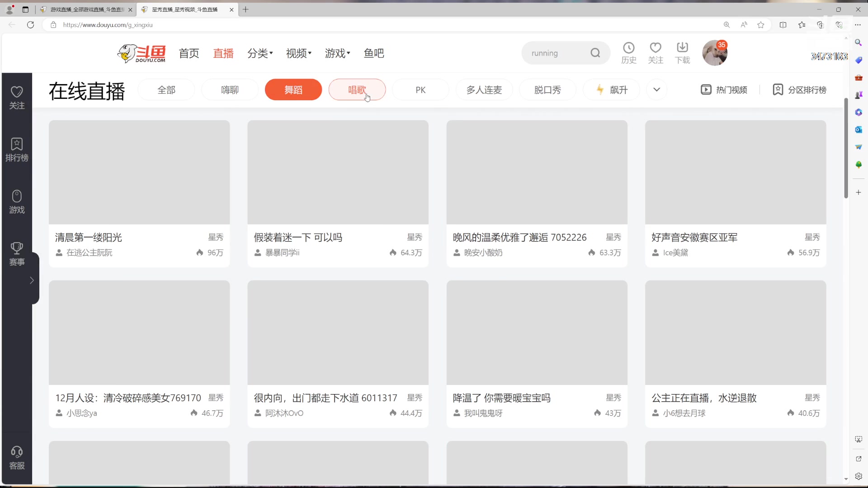Open Edge sidebar settings gear
Viewport: 868px width, 488px height.
pyautogui.click(x=858, y=476)
